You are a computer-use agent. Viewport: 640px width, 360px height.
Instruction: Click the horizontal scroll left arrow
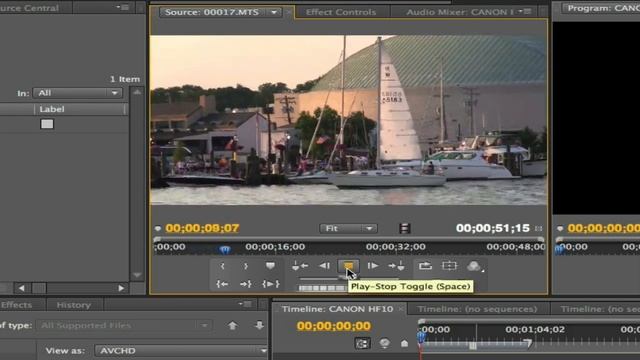(x=22, y=288)
